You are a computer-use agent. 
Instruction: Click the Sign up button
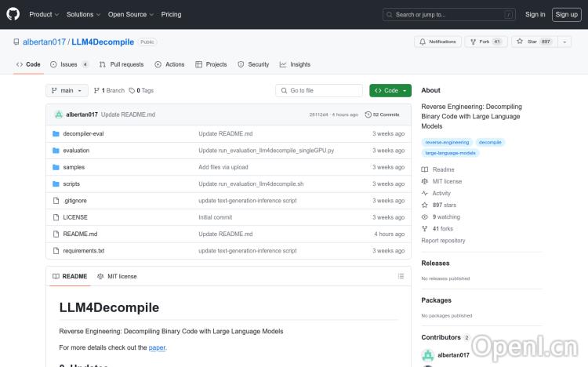(x=564, y=14)
